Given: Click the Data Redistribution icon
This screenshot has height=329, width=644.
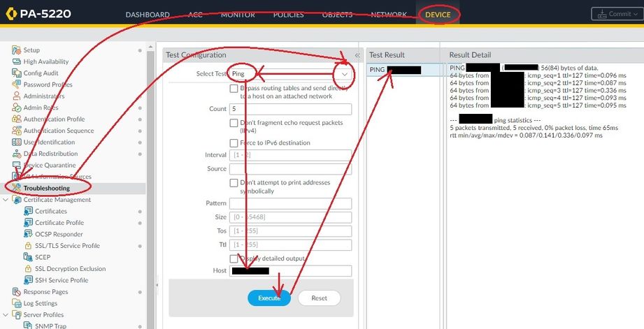Looking at the screenshot, I should (x=16, y=154).
